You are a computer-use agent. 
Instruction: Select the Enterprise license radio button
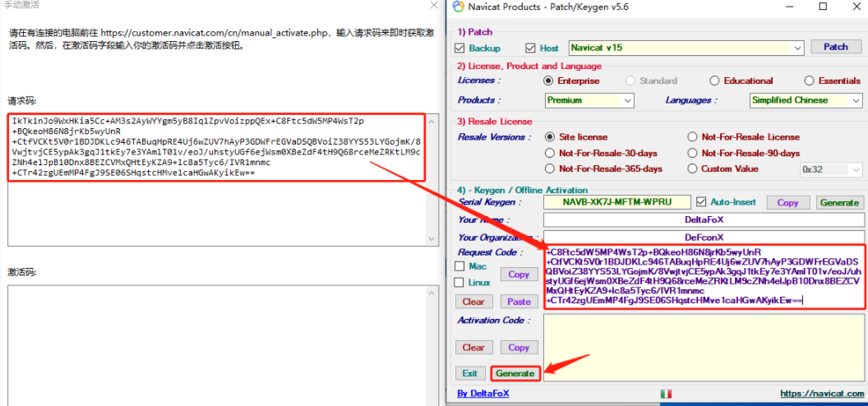point(548,81)
